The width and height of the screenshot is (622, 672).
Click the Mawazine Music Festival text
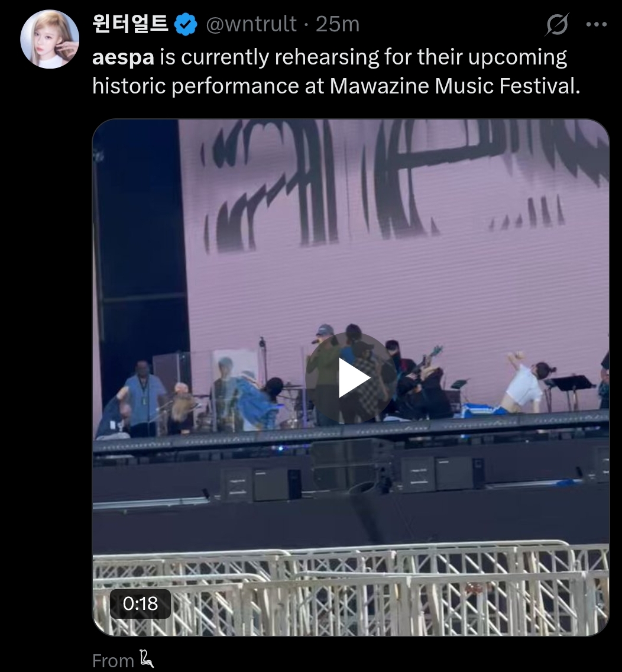455,86
